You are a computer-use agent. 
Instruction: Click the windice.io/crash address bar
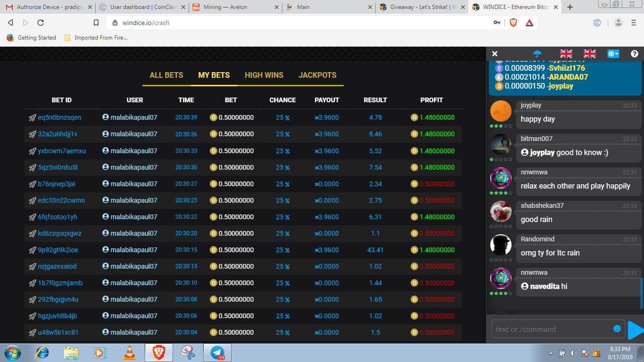point(302,23)
